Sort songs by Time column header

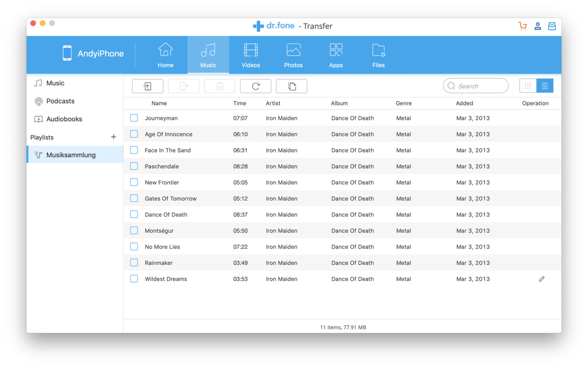coord(239,103)
